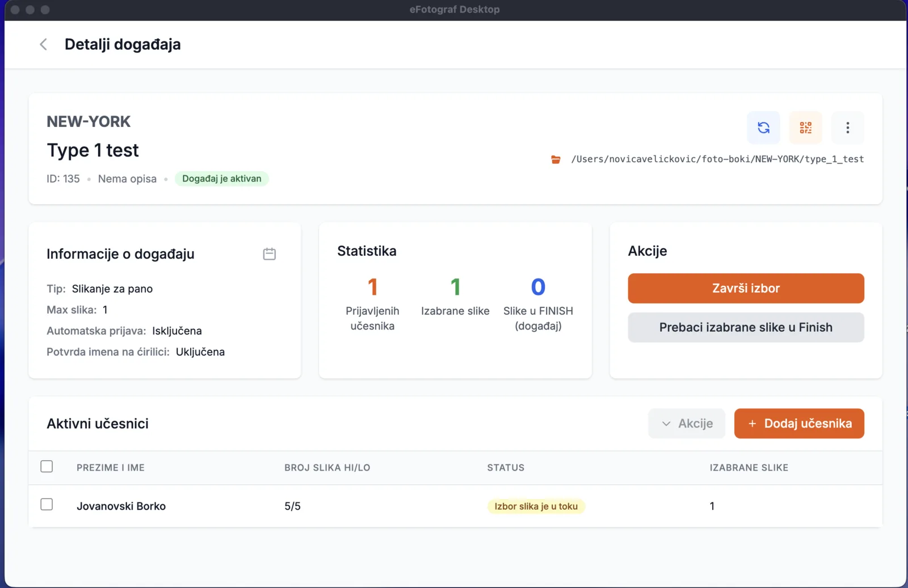The image size is (908, 588).
Task: Click the orange folder icon by path
Action: pyautogui.click(x=556, y=160)
